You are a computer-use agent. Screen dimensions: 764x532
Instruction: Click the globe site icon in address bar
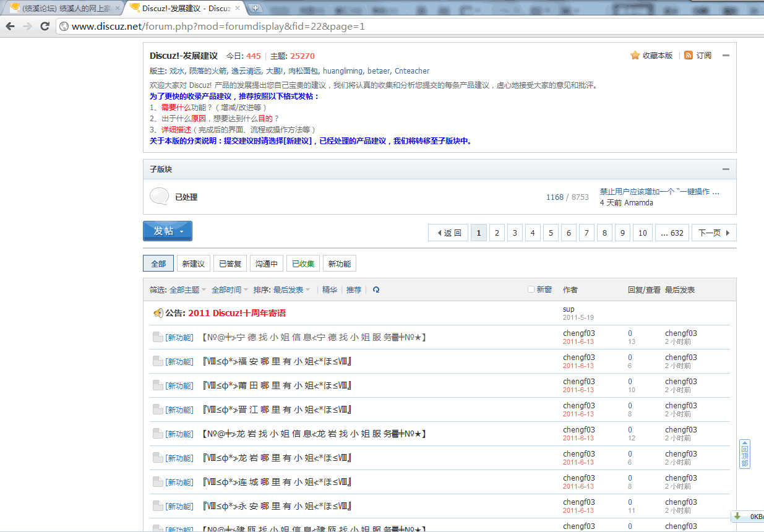64,27
